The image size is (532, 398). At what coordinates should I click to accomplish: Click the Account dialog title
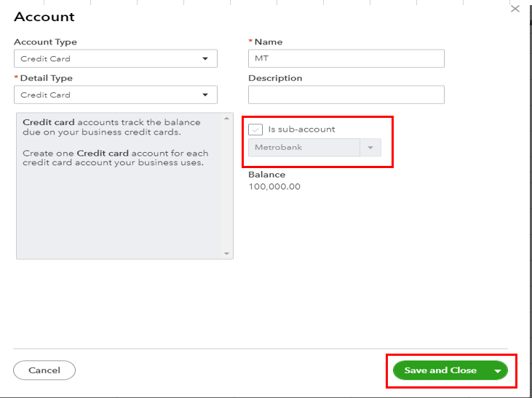pyautogui.click(x=44, y=17)
